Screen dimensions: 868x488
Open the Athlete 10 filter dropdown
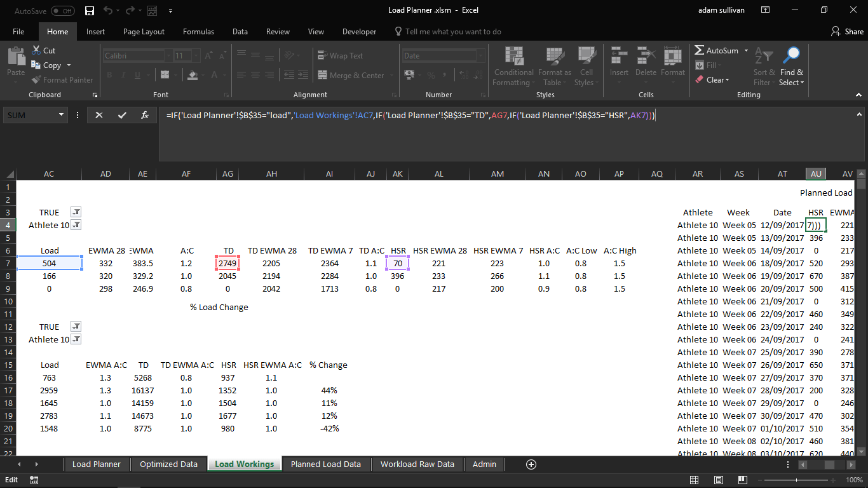[x=76, y=225]
